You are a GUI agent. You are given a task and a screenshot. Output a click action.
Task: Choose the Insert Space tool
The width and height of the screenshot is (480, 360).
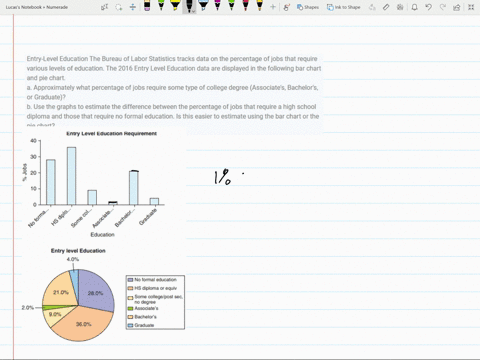(133, 7)
